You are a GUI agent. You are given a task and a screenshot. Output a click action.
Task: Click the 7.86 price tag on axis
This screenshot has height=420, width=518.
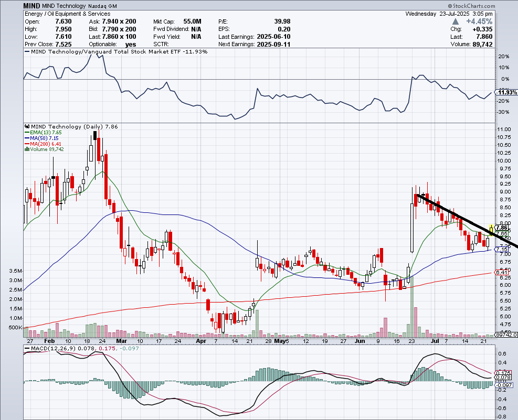pyautogui.click(x=502, y=228)
